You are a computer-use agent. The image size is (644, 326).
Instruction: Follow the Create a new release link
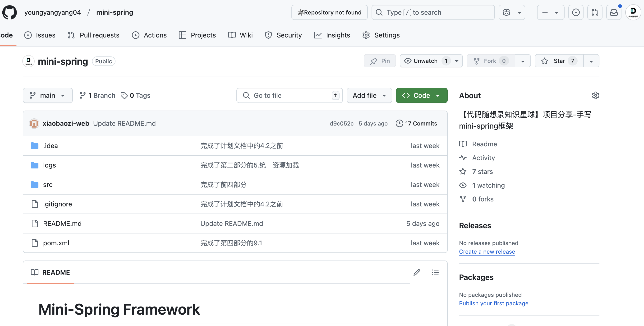pyautogui.click(x=487, y=251)
